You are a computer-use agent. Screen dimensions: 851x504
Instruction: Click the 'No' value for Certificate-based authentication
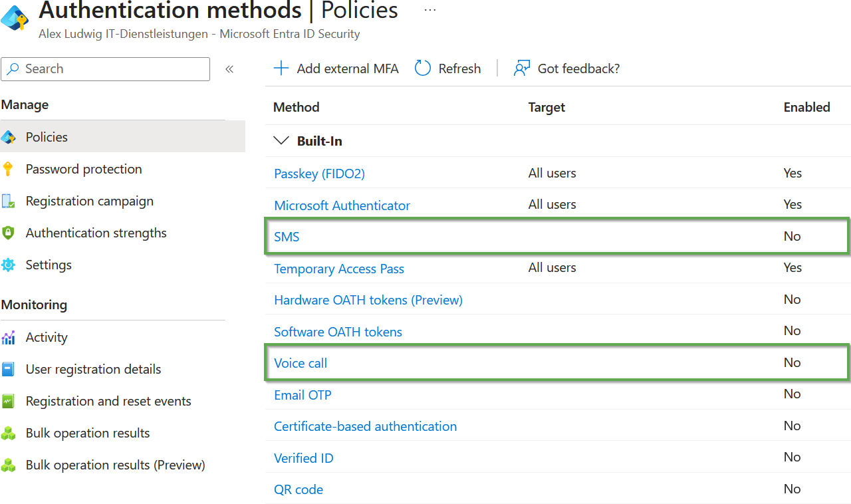(x=792, y=426)
